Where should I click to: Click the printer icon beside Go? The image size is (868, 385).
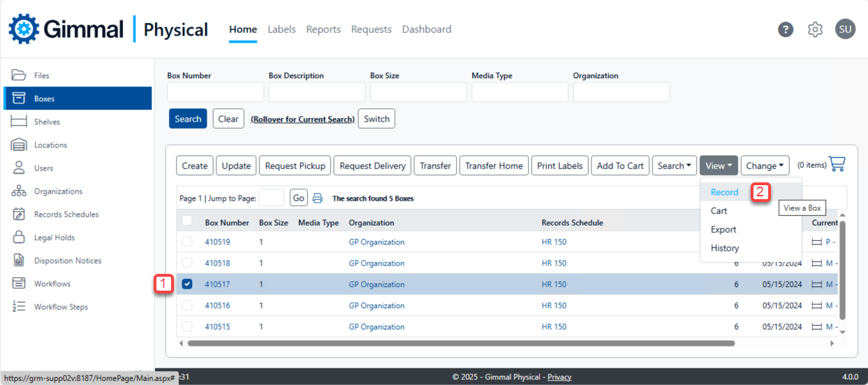click(x=317, y=198)
